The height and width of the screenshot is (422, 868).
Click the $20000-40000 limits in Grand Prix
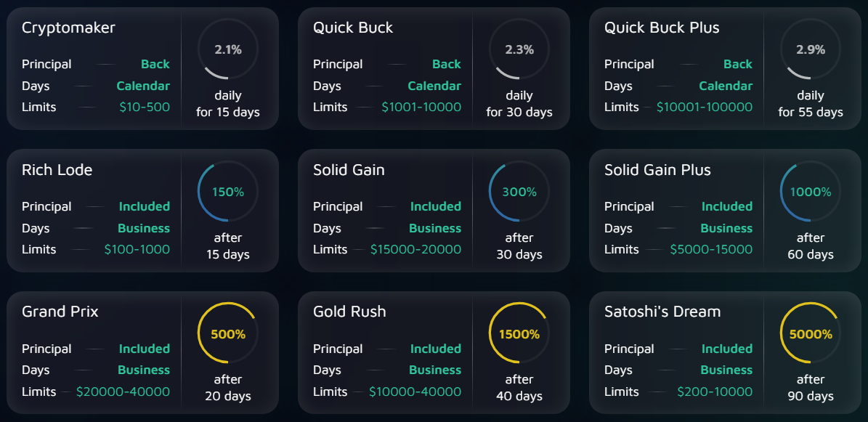[123, 391]
